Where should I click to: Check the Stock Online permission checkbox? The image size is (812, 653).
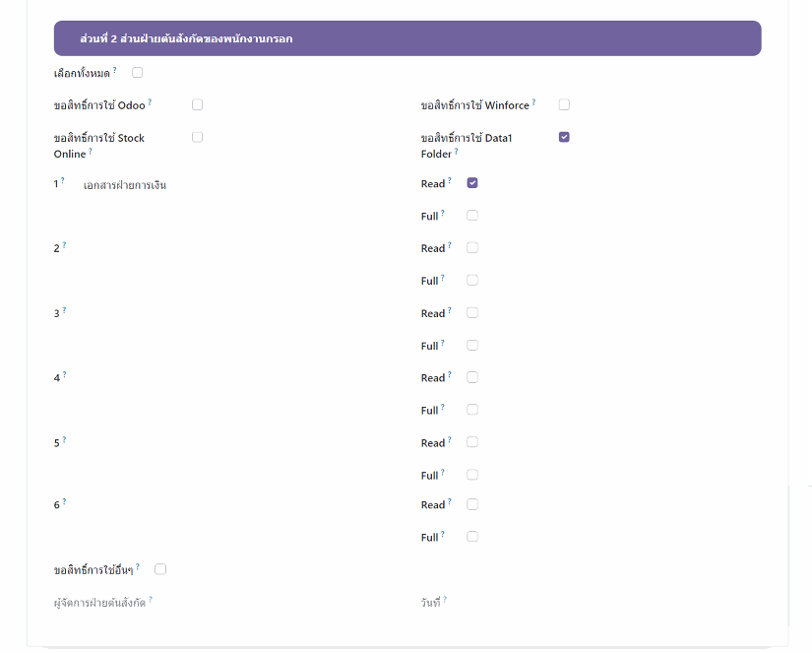pyautogui.click(x=197, y=137)
